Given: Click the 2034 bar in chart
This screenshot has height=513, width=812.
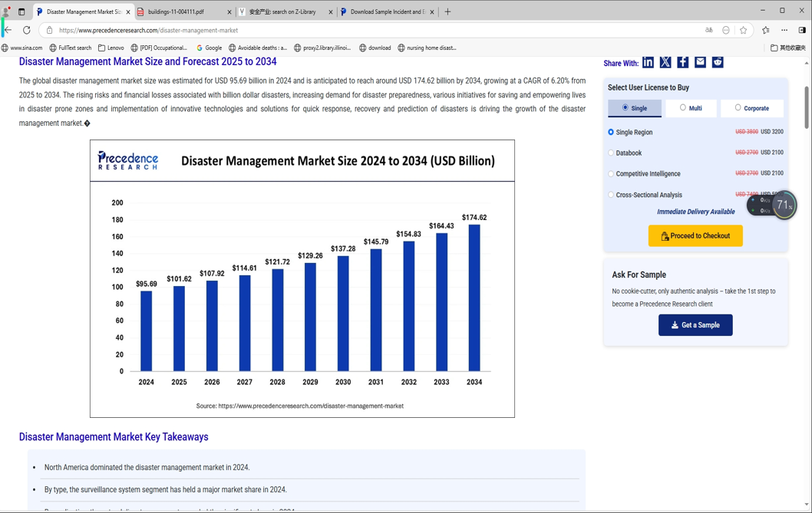Looking at the screenshot, I should click(x=474, y=298).
